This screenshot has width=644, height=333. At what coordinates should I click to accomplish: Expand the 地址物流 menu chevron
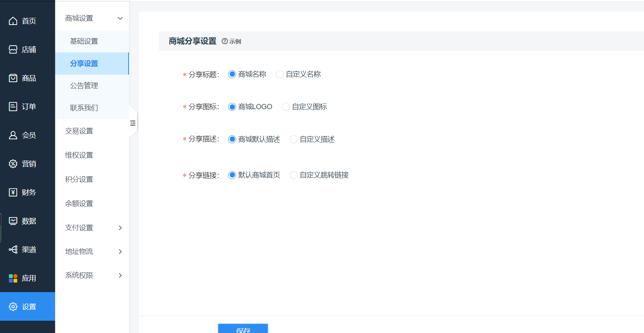click(x=120, y=252)
